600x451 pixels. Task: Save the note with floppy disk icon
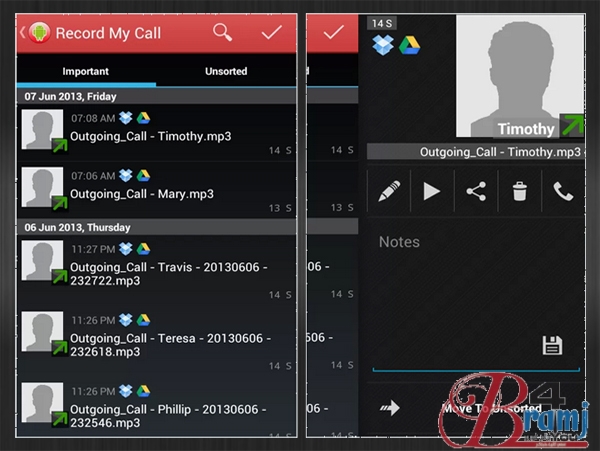coord(552,345)
